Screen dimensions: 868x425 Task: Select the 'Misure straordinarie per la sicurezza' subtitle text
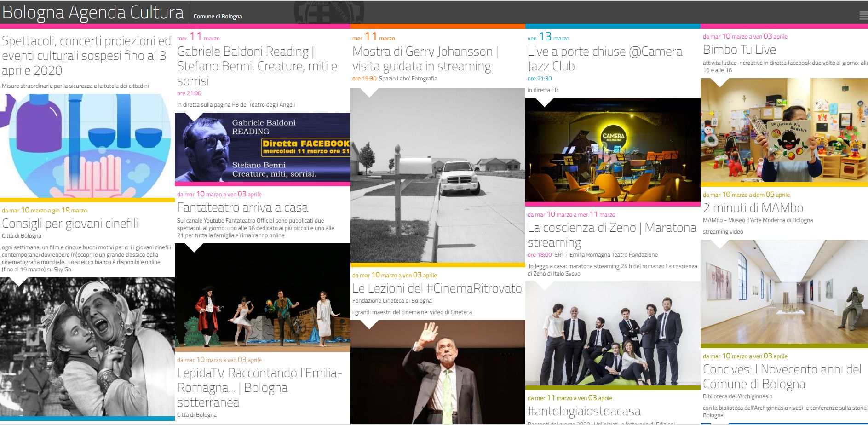(x=75, y=86)
